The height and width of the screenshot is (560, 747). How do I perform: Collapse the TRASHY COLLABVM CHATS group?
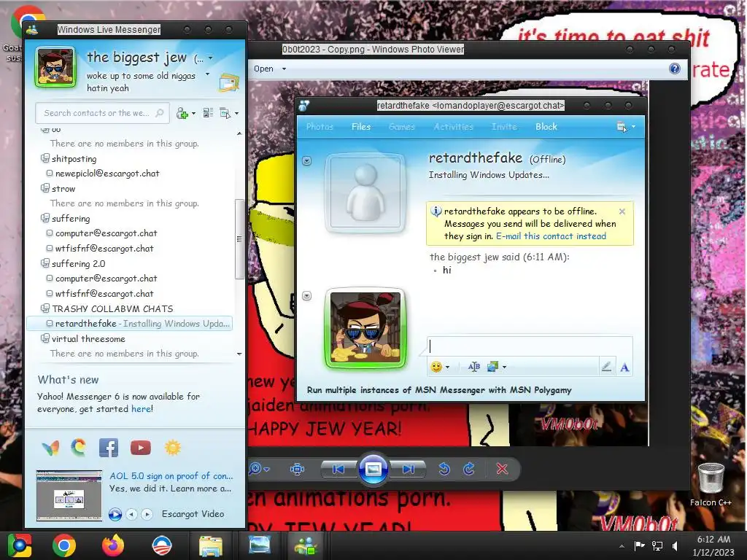click(44, 308)
